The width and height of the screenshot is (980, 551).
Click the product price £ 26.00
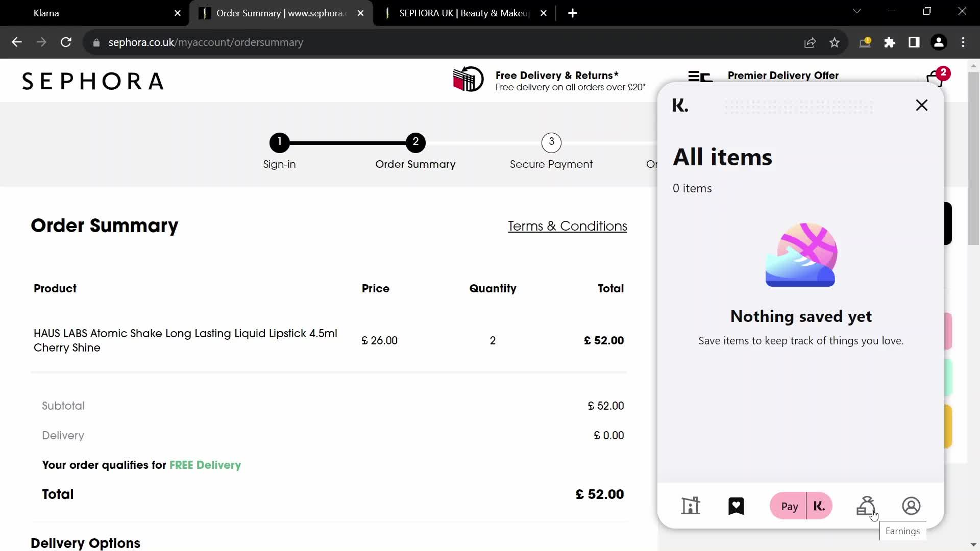coord(379,341)
